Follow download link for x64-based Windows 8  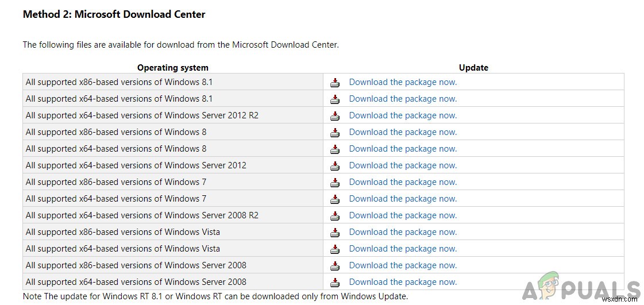click(403, 149)
